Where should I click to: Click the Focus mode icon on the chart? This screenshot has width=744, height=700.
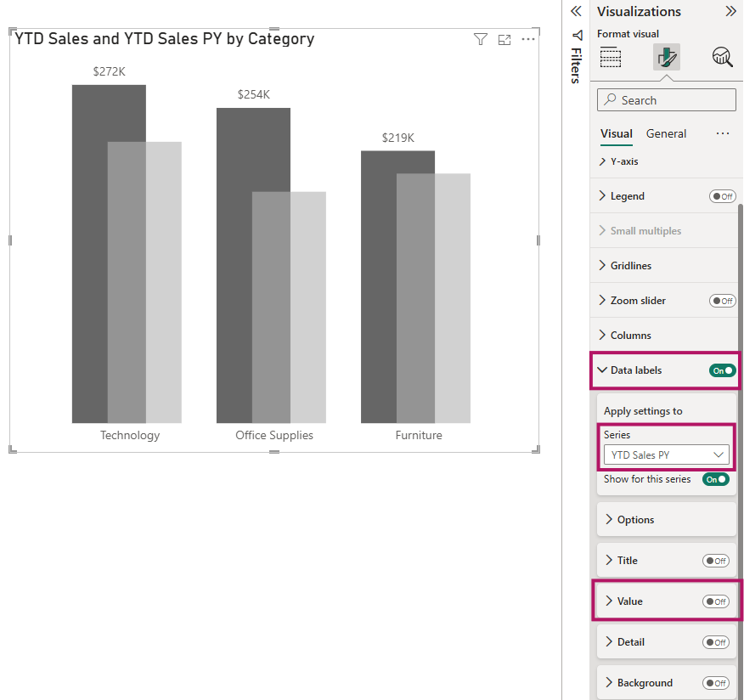click(x=504, y=39)
